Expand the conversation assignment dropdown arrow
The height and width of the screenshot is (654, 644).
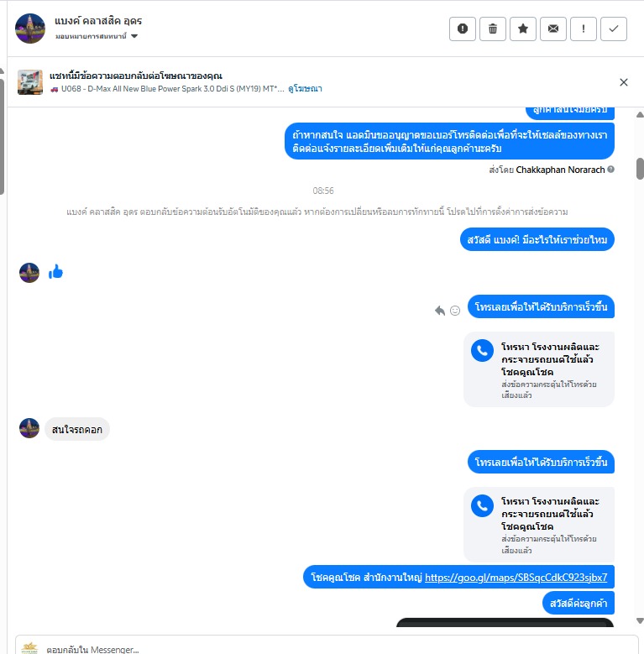click(x=134, y=36)
